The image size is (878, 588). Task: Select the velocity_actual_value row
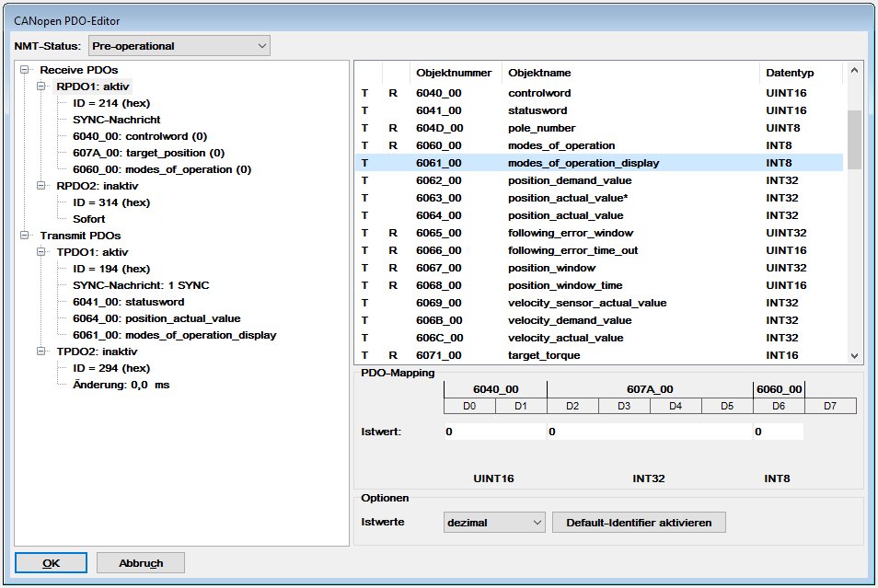pos(599,338)
